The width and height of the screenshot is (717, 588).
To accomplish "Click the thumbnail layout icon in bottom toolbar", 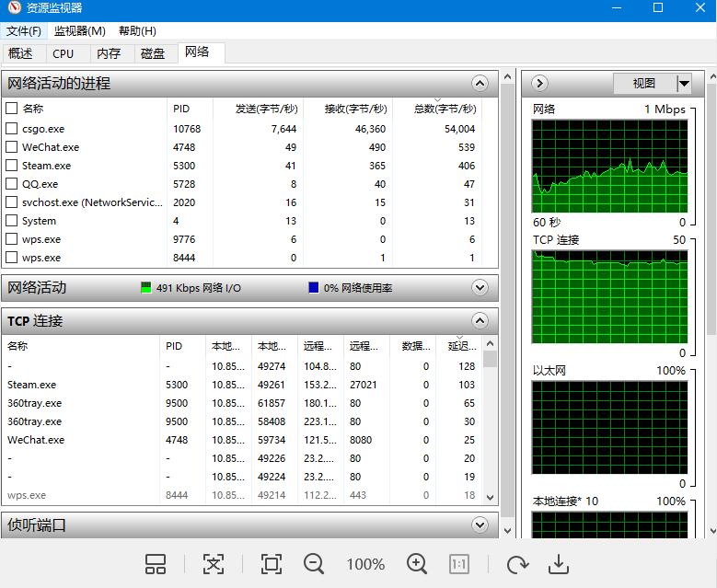I will pyautogui.click(x=156, y=564).
